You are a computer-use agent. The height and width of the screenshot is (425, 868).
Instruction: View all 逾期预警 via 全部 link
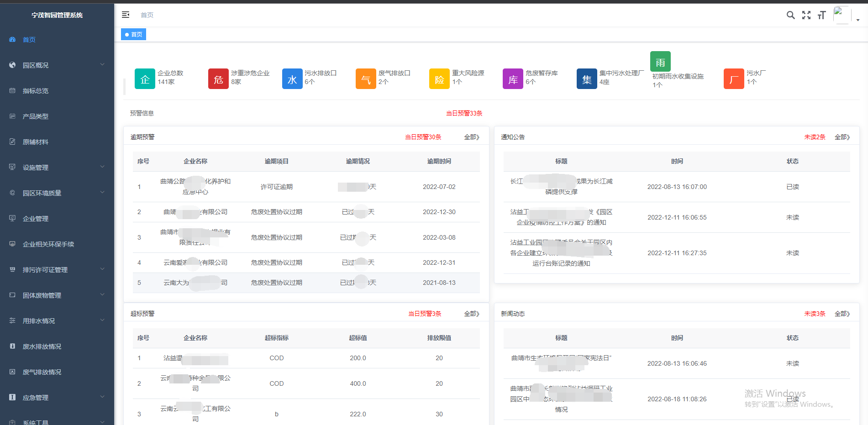coord(472,137)
